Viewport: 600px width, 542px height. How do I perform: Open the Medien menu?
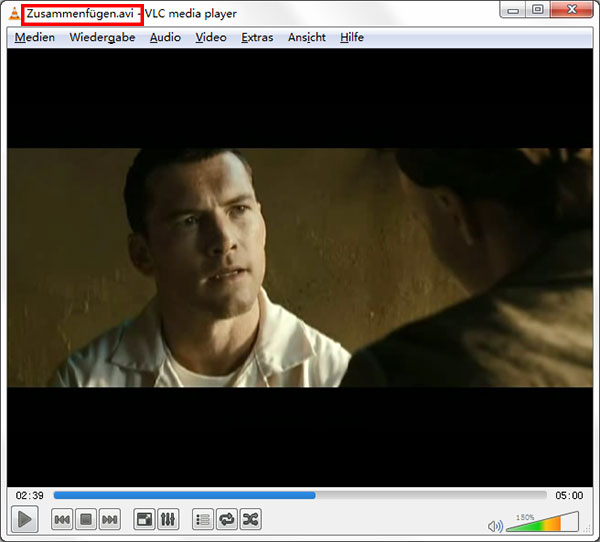coord(34,38)
